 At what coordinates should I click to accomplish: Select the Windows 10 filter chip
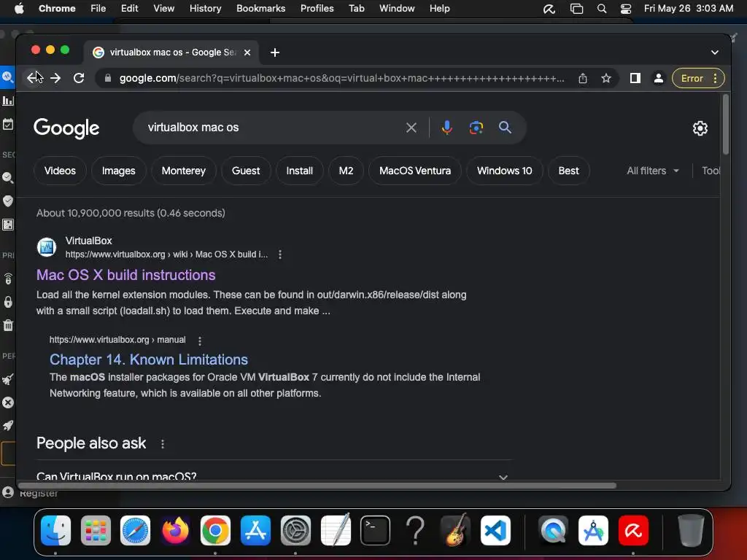coord(505,171)
